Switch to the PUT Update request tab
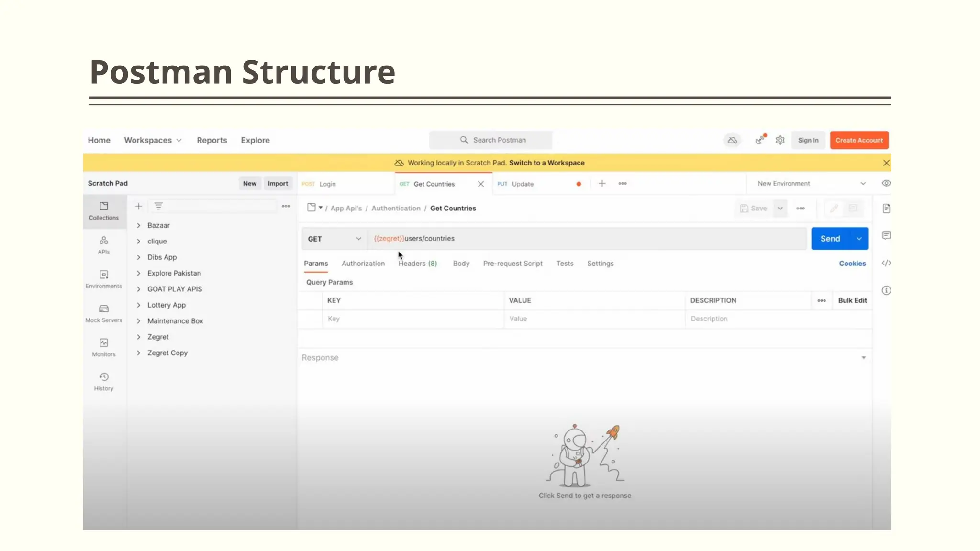Viewport: 980px width, 551px height. click(x=522, y=184)
